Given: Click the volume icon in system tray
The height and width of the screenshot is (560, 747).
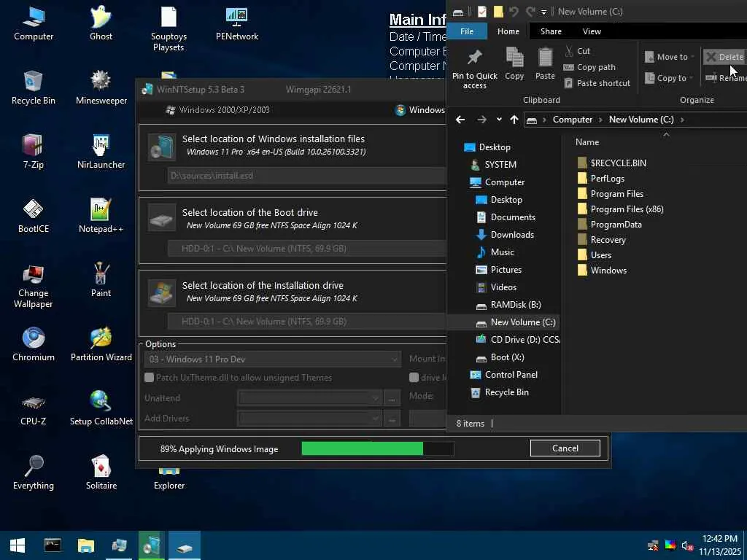Looking at the screenshot, I should point(687,545).
